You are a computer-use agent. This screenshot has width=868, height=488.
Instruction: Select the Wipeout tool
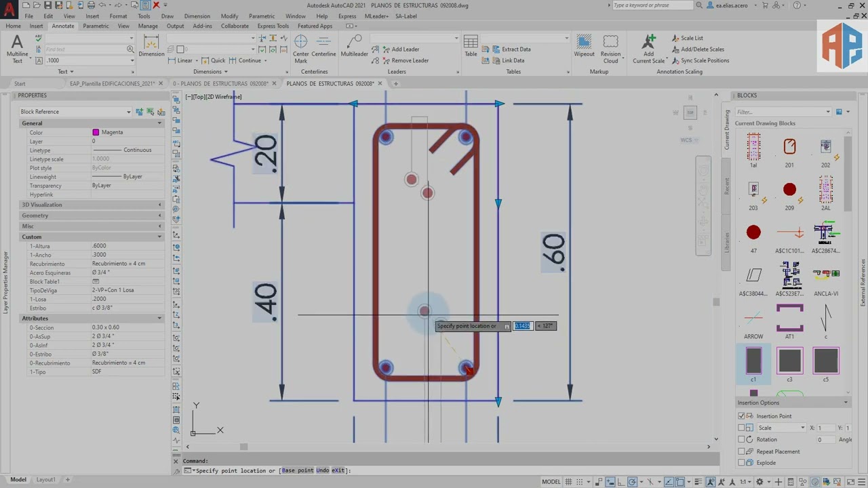(x=584, y=46)
